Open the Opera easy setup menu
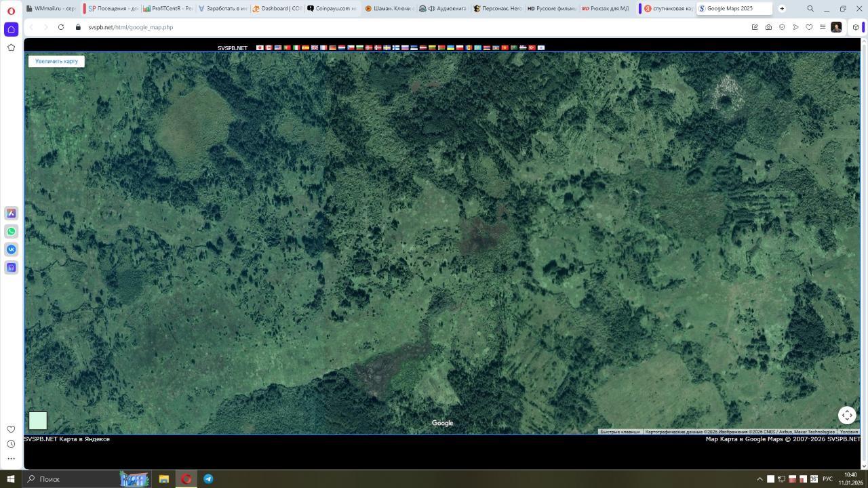The image size is (868, 488). [823, 27]
